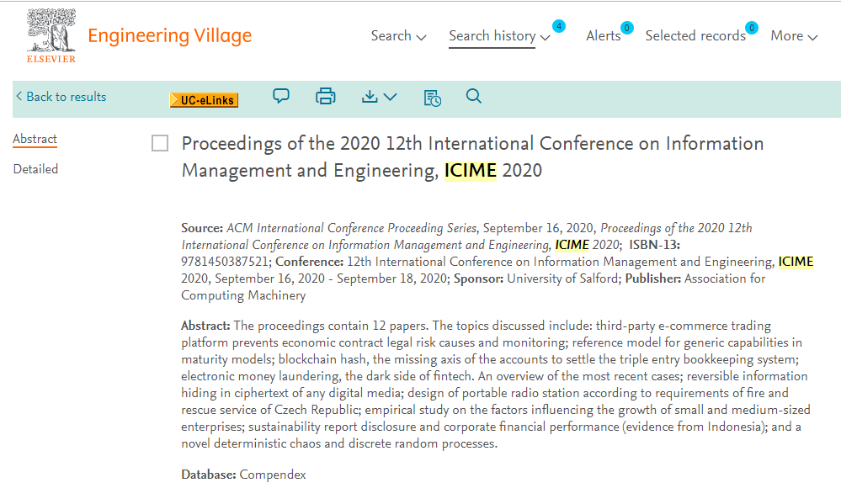Print the record with printer icon
This screenshot has width=841, height=504.
(x=326, y=96)
